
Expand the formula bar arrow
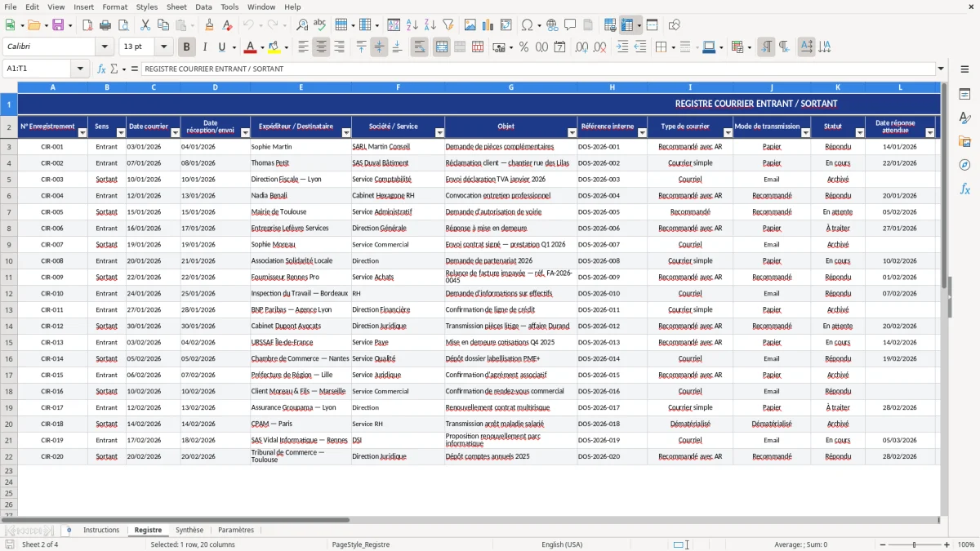pyautogui.click(x=941, y=69)
